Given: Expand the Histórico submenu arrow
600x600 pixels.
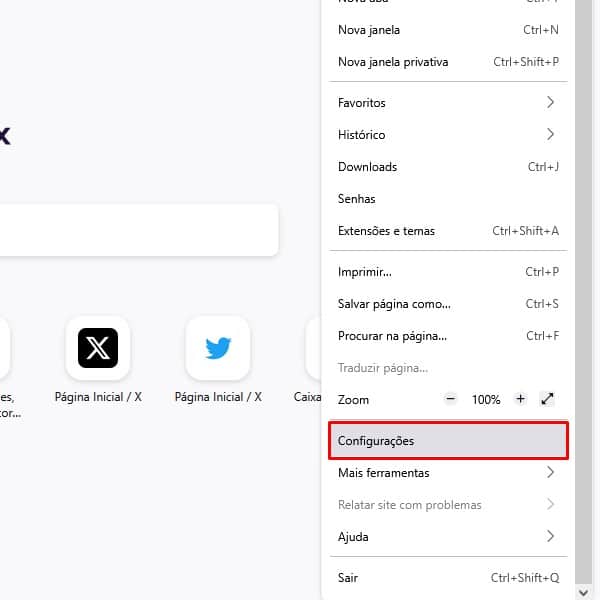Looking at the screenshot, I should 550,134.
